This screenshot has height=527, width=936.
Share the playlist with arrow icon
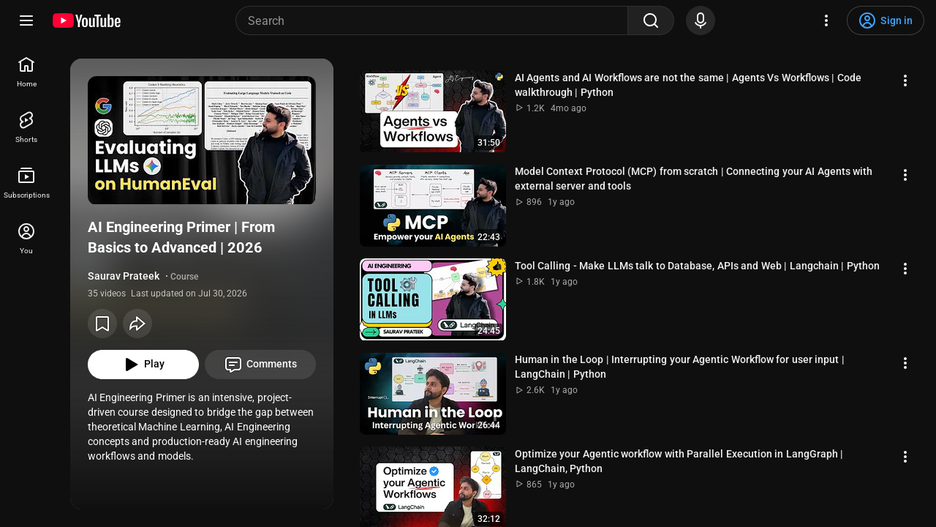[x=137, y=323]
